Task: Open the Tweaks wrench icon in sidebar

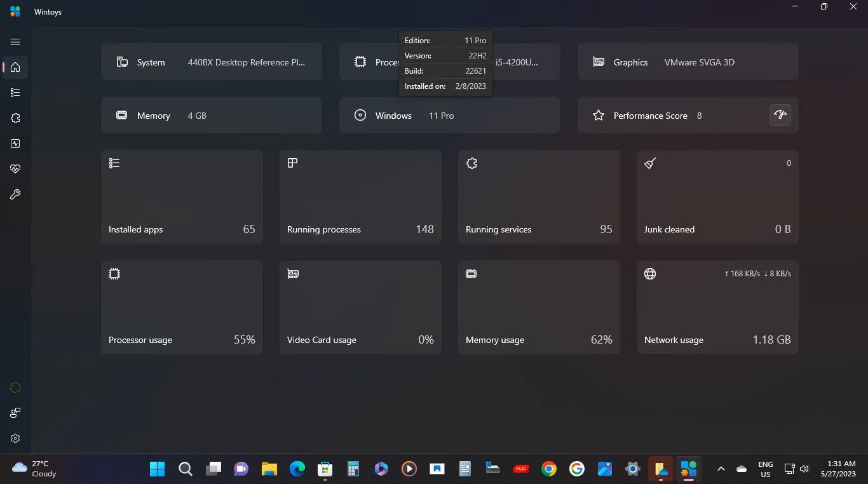Action: (15, 194)
